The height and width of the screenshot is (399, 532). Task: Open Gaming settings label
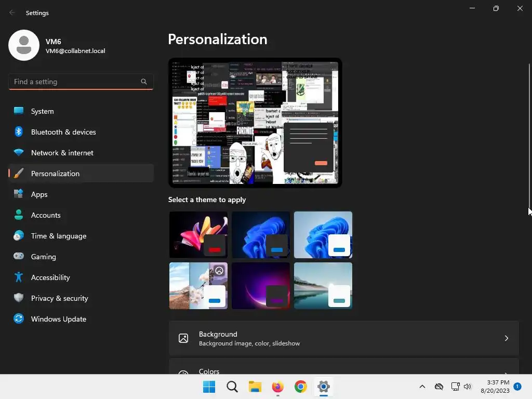click(44, 257)
